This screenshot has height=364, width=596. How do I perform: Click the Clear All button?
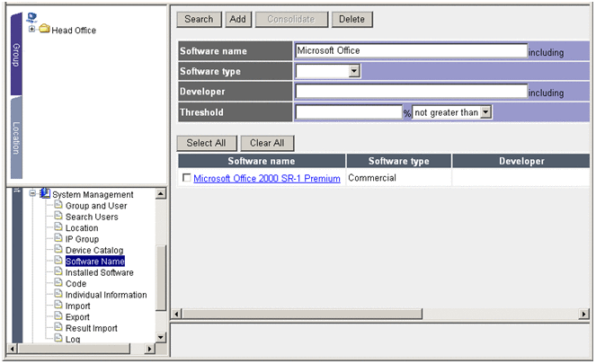pyautogui.click(x=267, y=143)
